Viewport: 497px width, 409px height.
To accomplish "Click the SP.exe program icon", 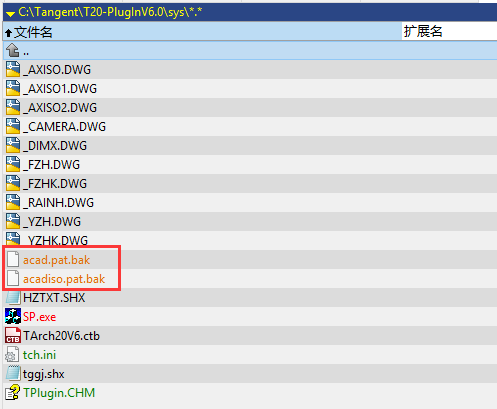I will (x=13, y=316).
